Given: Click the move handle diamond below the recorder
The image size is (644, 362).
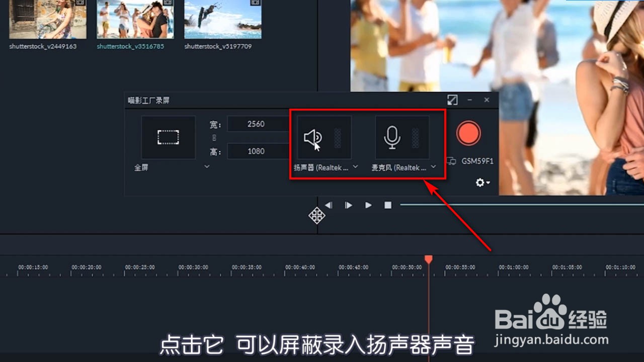Looking at the screenshot, I should click(x=316, y=215).
